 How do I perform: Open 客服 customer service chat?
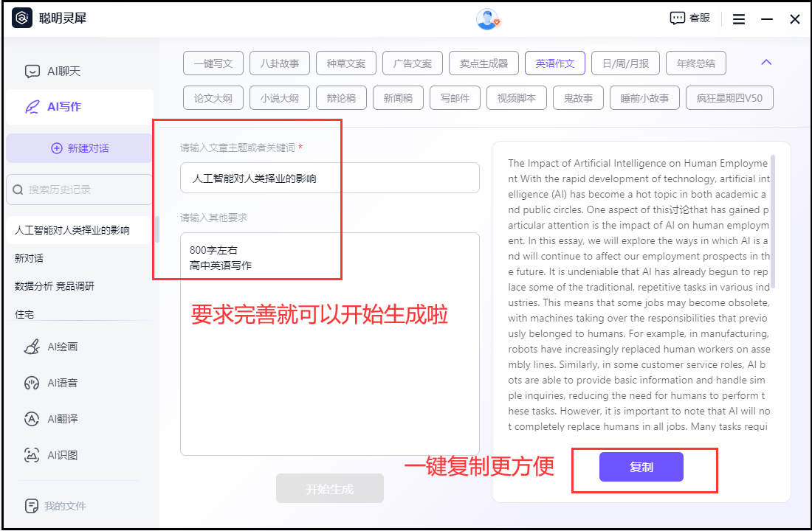click(x=689, y=18)
